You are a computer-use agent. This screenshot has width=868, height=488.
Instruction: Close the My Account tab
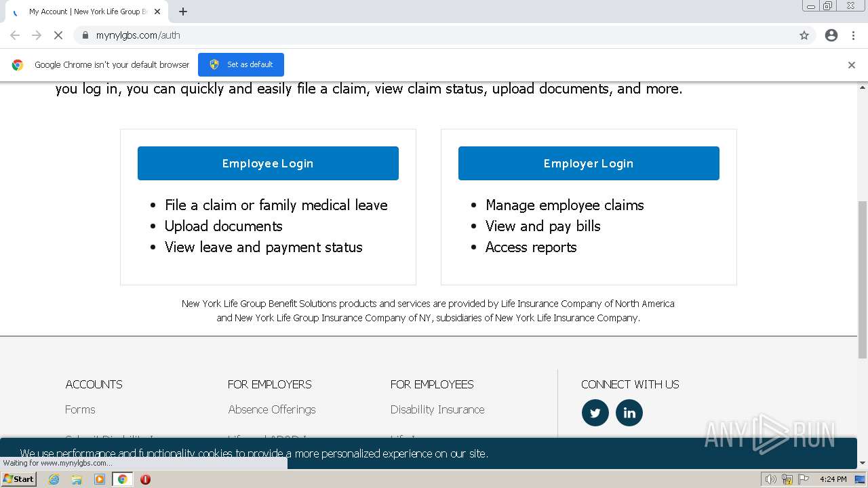pos(157,12)
